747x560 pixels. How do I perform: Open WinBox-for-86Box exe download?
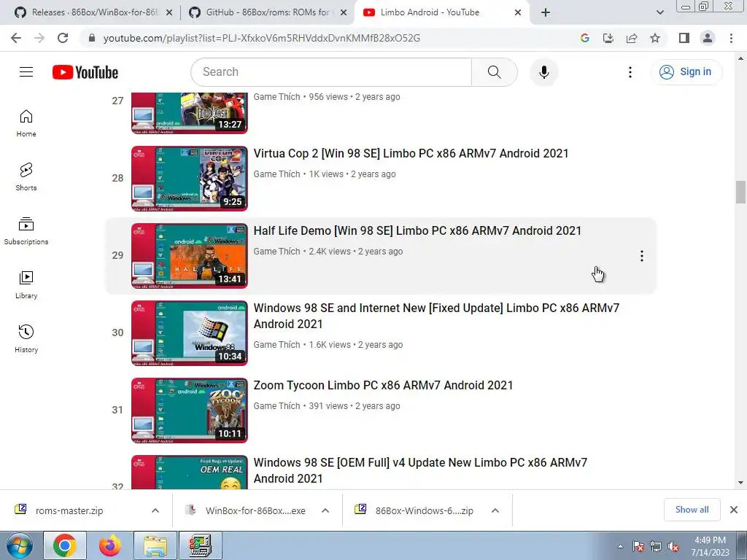pos(255,510)
